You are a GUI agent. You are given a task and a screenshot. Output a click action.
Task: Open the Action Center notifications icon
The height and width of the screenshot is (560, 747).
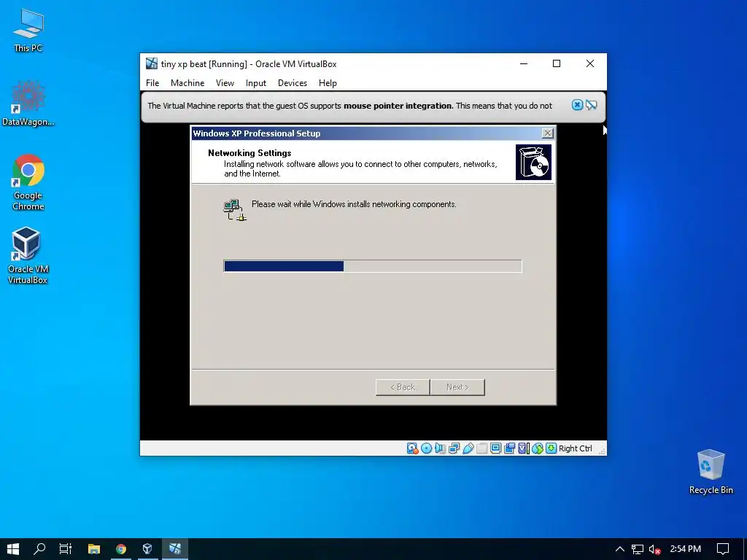[x=723, y=549]
